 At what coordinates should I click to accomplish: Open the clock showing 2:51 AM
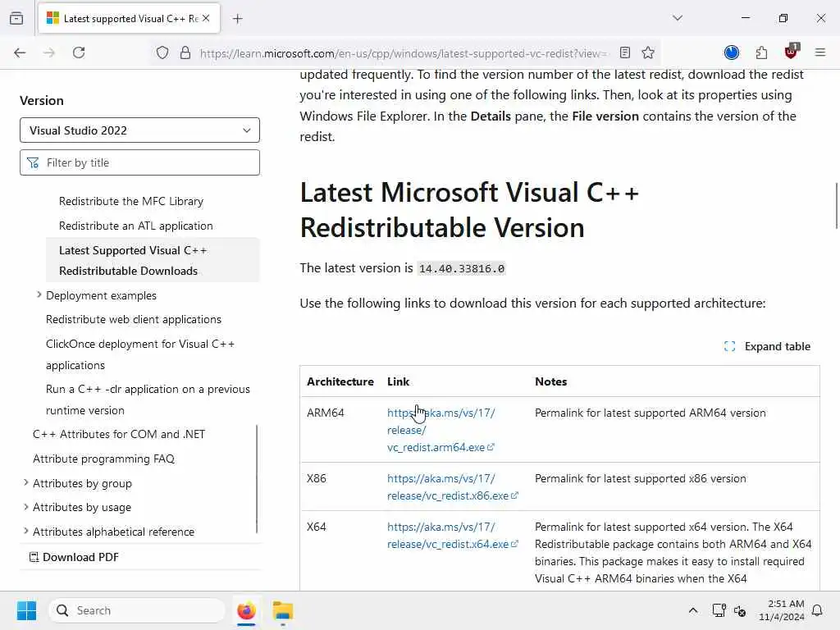pyautogui.click(x=782, y=610)
